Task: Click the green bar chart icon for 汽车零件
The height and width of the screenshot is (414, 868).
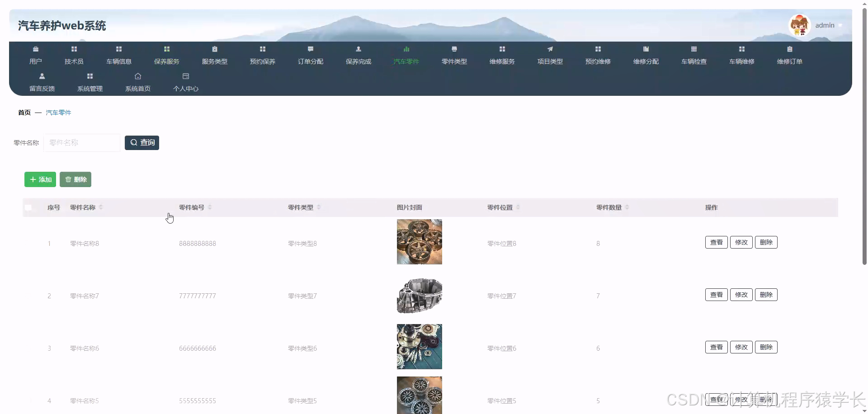Action: [x=406, y=49]
